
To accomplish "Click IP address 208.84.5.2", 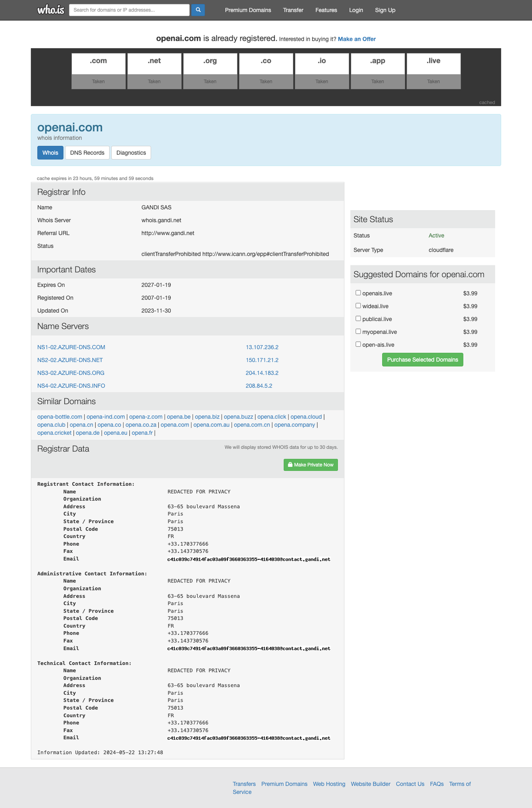I will tap(259, 386).
